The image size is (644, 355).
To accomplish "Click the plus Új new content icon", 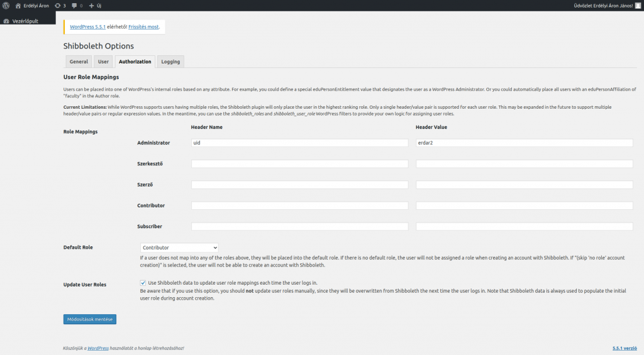I will pos(92,6).
